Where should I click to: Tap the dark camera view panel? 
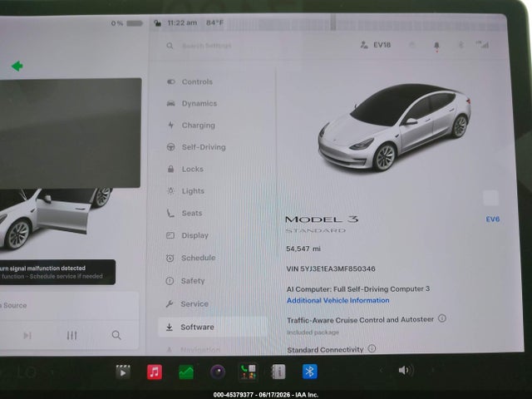point(70,133)
